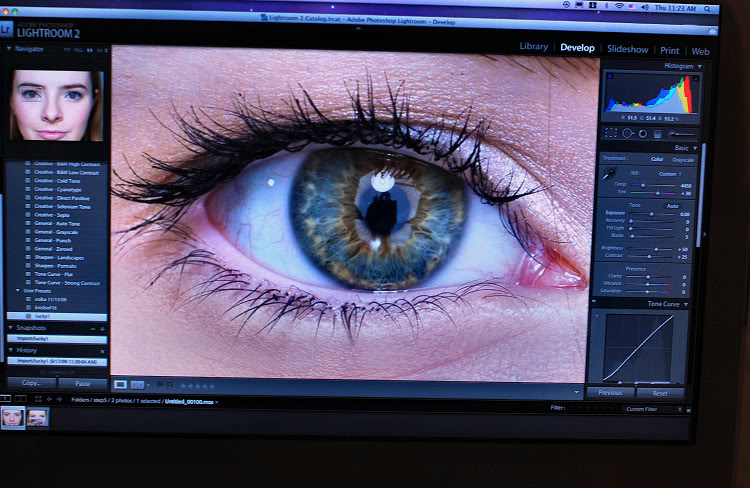Open toolbar content dropdown arrow

(x=576, y=392)
